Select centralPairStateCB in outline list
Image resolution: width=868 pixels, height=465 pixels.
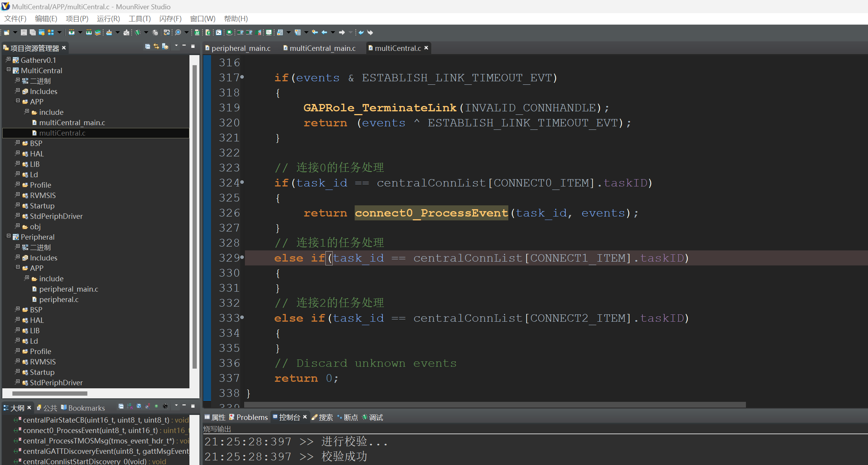(101, 420)
